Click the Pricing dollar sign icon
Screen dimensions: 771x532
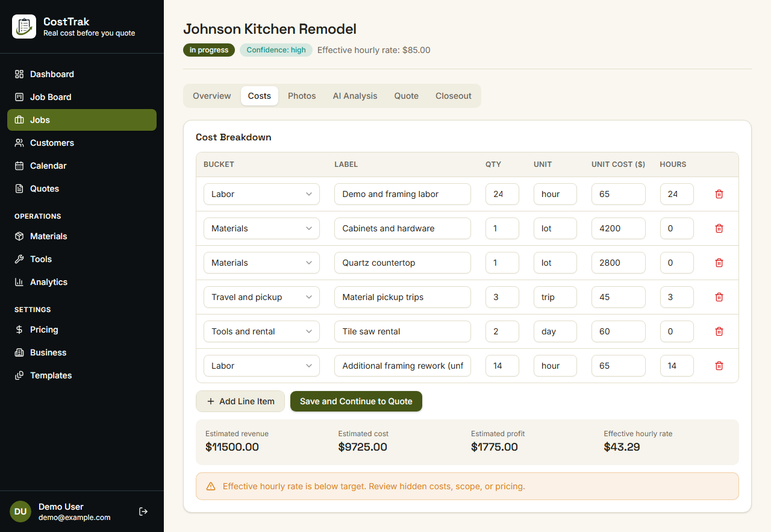point(19,330)
